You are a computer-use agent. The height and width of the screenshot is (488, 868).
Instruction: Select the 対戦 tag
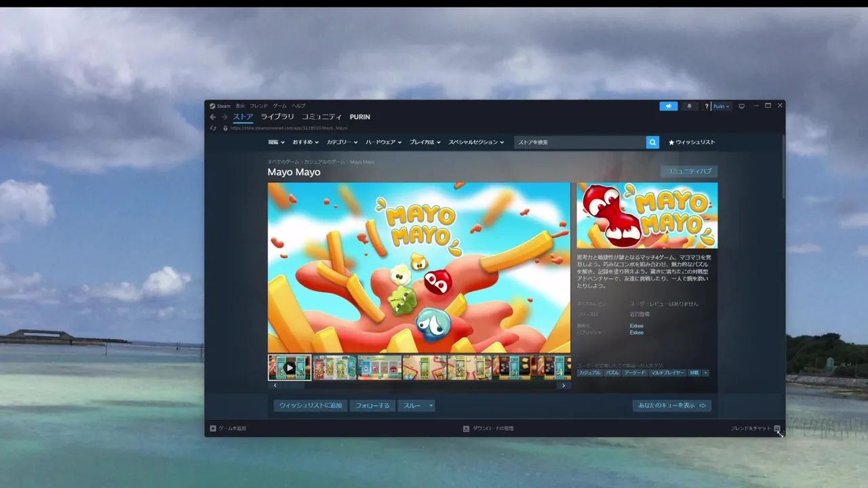[694, 373]
